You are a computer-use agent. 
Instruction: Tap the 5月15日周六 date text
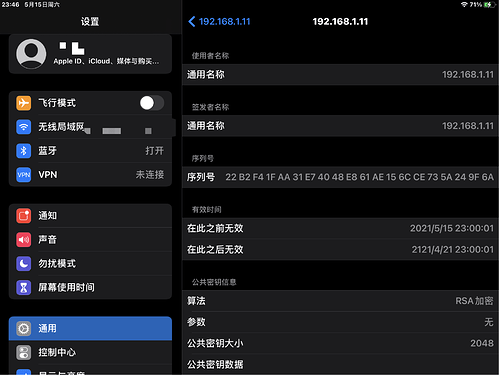pyautogui.click(x=42, y=5)
